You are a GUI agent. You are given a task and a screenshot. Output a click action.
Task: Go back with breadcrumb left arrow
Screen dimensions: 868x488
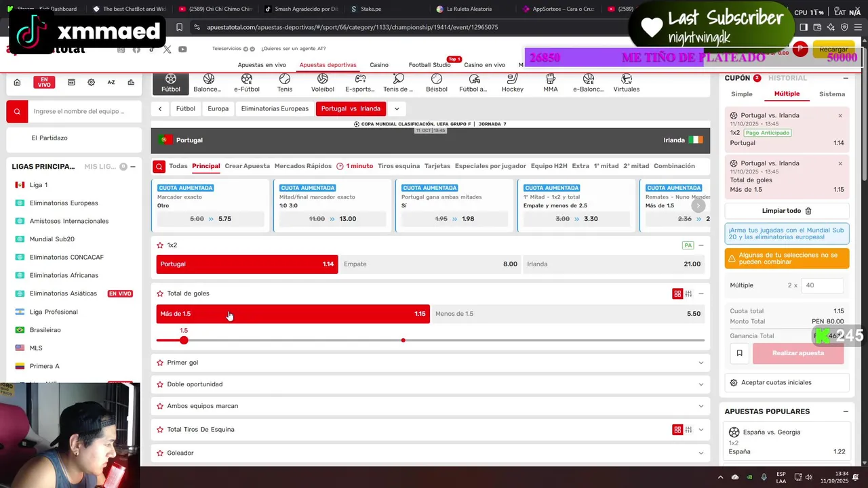pyautogui.click(x=160, y=108)
